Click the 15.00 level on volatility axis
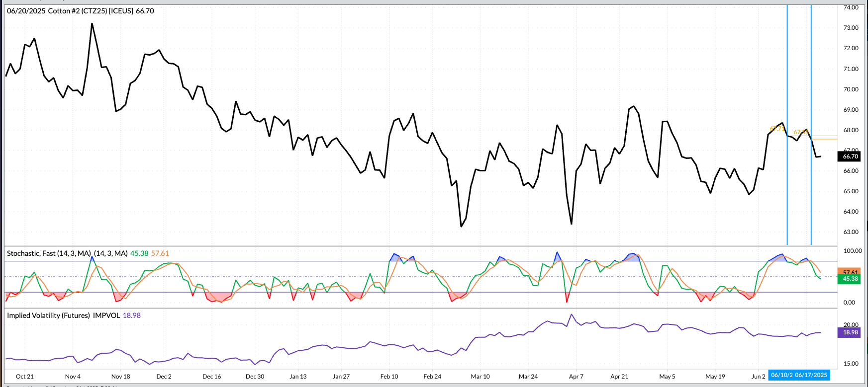868x387 pixels. (851, 364)
